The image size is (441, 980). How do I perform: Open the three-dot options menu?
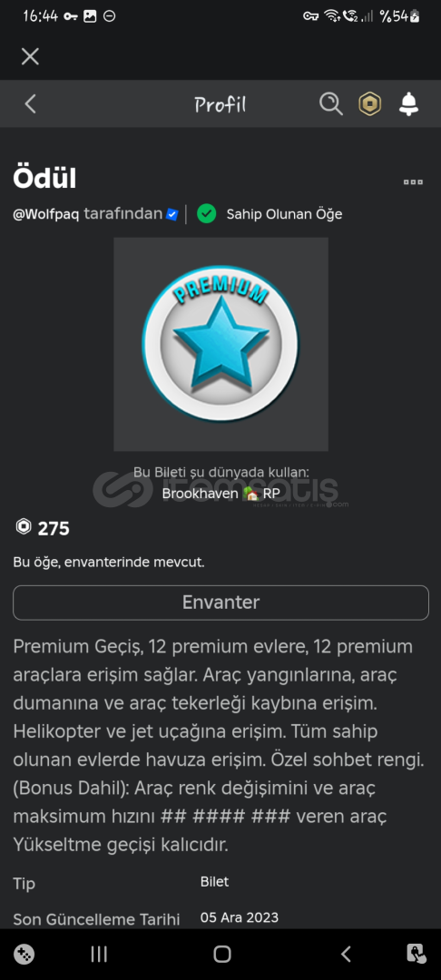tap(413, 181)
